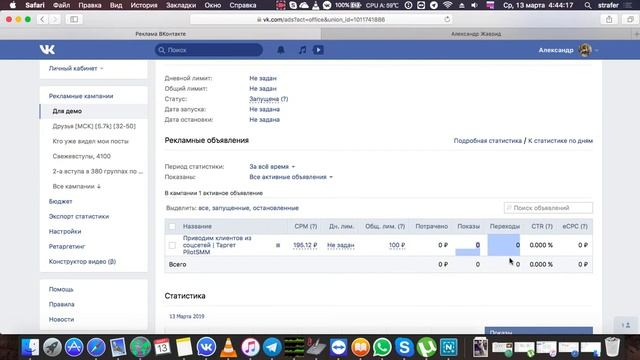Reload the page in Safari's address bar
The image size is (640, 360).
click(447, 19)
